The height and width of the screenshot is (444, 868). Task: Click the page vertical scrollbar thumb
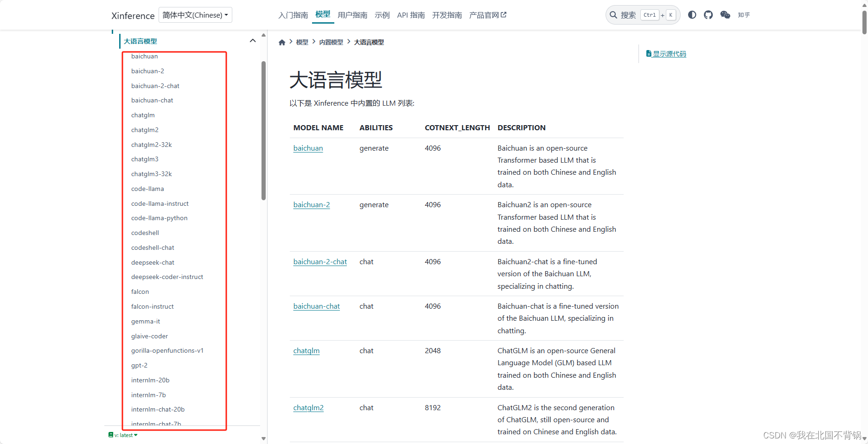tap(864, 22)
